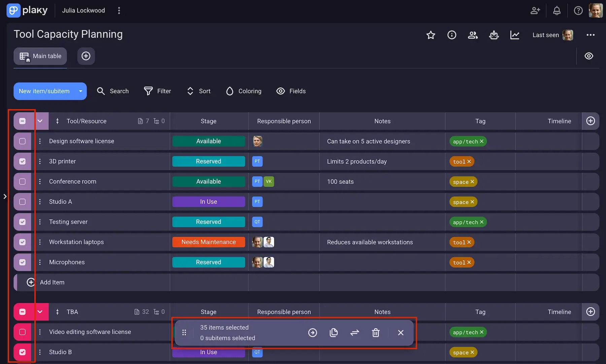Uncheck Testing server checkbox
Screen dimensions: 606x364
click(x=22, y=222)
